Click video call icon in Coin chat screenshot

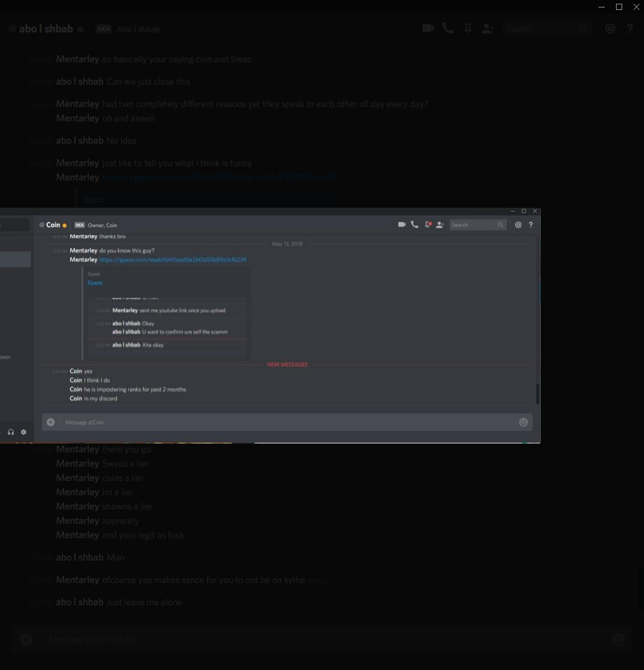point(402,225)
